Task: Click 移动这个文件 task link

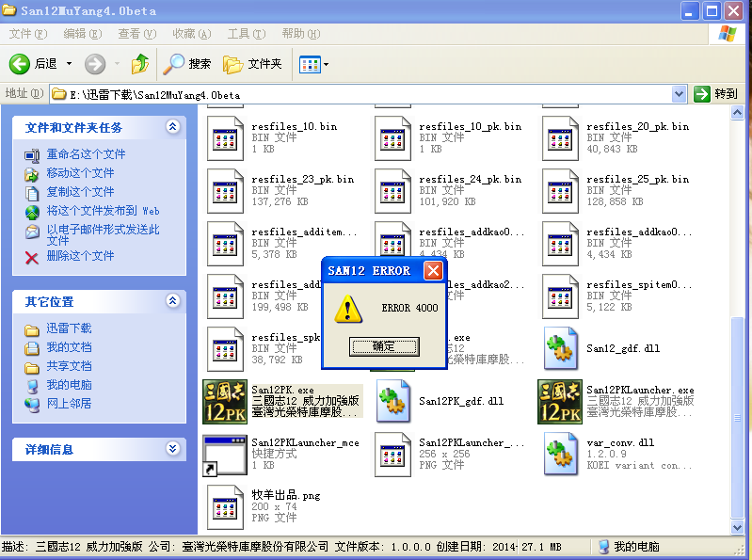Action: click(x=80, y=173)
